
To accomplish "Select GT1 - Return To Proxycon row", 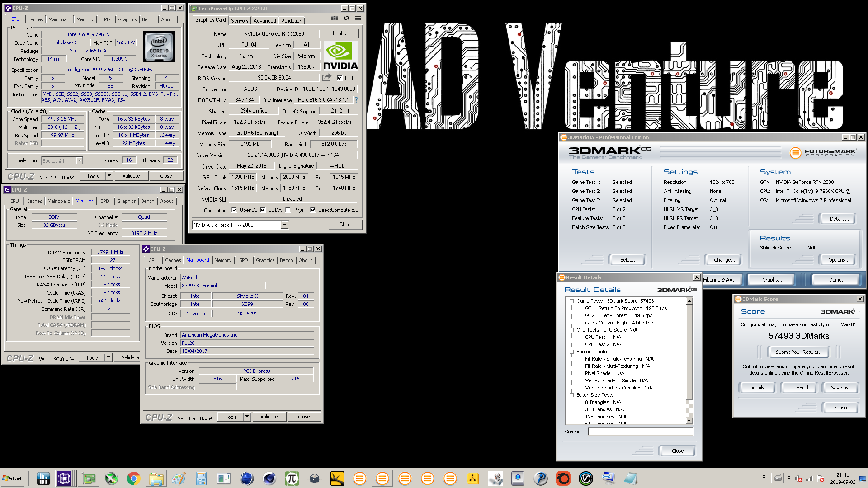I will [626, 308].
